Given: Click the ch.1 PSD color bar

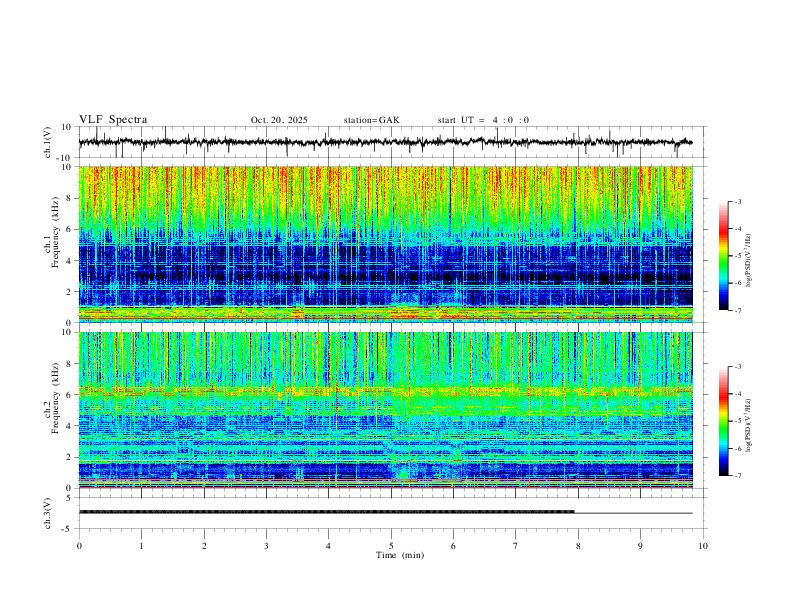Looking at the screenshot, I should (723, 256).
